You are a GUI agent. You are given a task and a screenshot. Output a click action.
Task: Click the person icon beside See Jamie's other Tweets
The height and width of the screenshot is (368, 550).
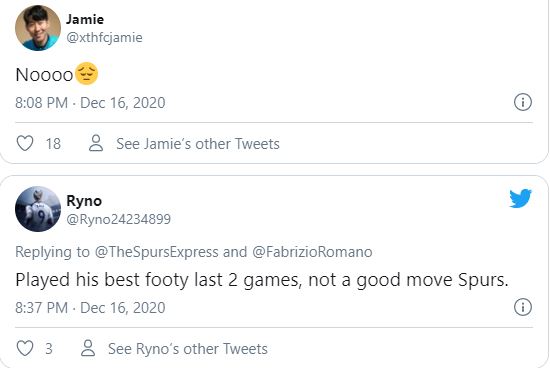[x=96, y=143]
